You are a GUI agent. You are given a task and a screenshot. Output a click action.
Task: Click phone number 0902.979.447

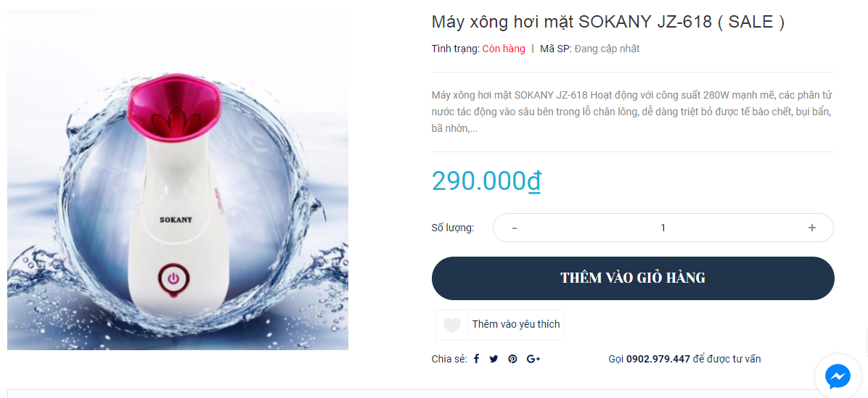[x=658, y=359]
